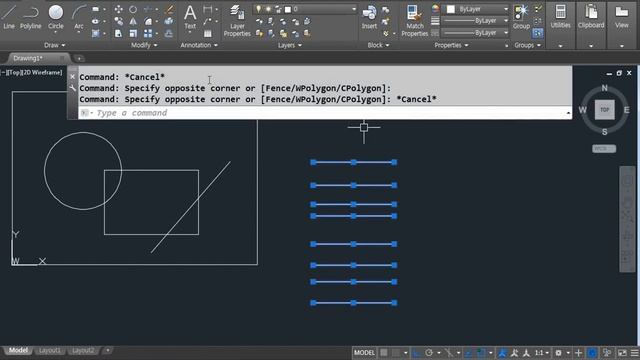Expand the Modify panel
The height and width of the screenshot is (360, 640).
tap(144, 45)
